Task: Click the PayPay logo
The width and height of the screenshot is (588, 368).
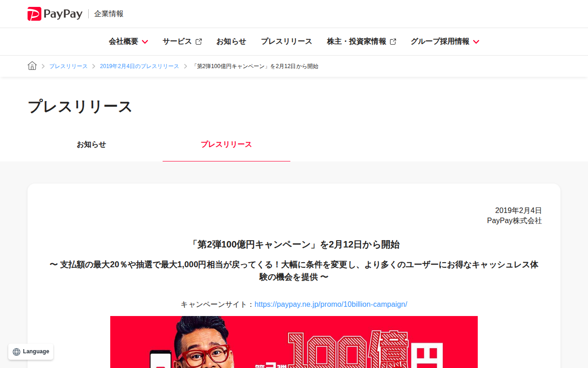Action: pos(55,14)
